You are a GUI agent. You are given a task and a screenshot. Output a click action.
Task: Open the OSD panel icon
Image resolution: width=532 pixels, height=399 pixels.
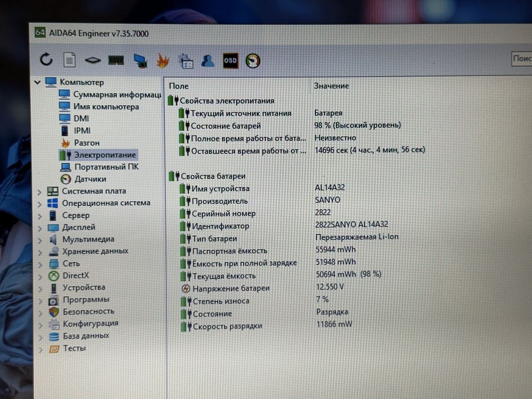(x=230, y=61)
